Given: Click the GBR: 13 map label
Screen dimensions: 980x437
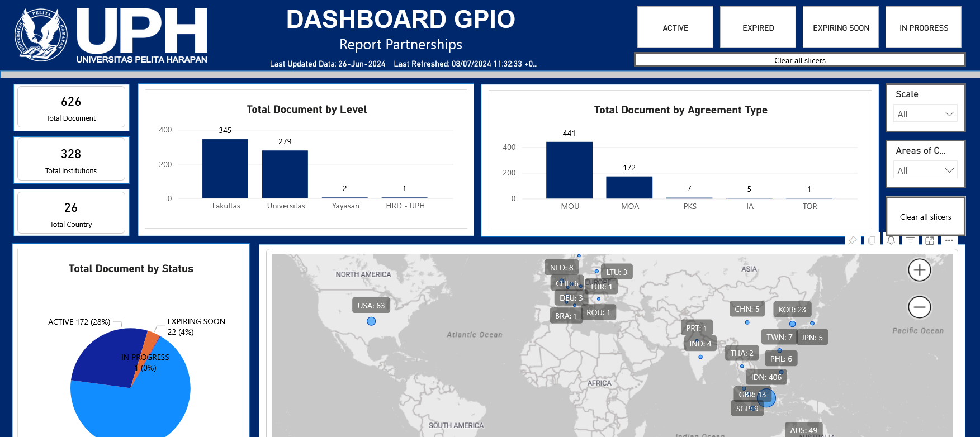Looking at the screenshot, I should pos(752,395).
